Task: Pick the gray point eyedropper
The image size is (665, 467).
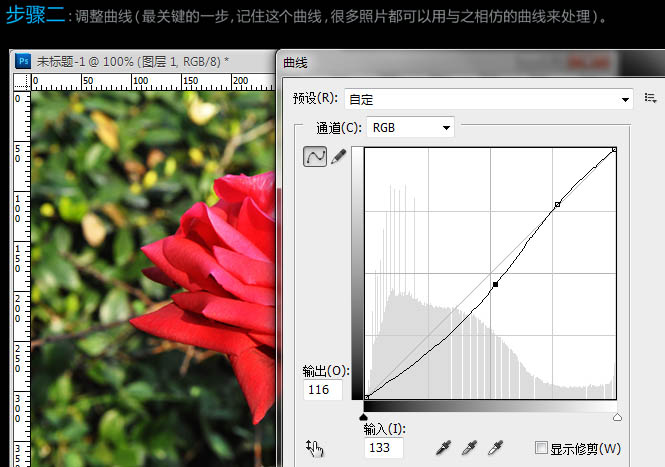Action: pos(468,448)
